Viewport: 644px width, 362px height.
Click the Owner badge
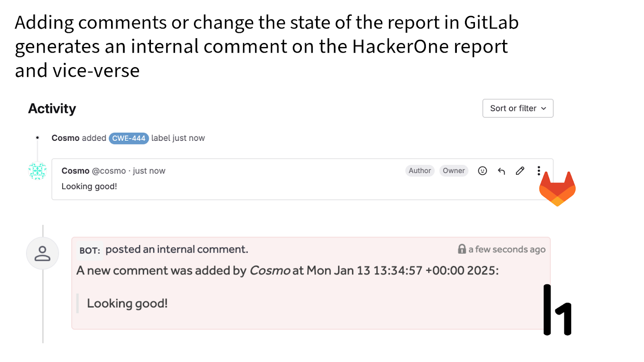454,171
